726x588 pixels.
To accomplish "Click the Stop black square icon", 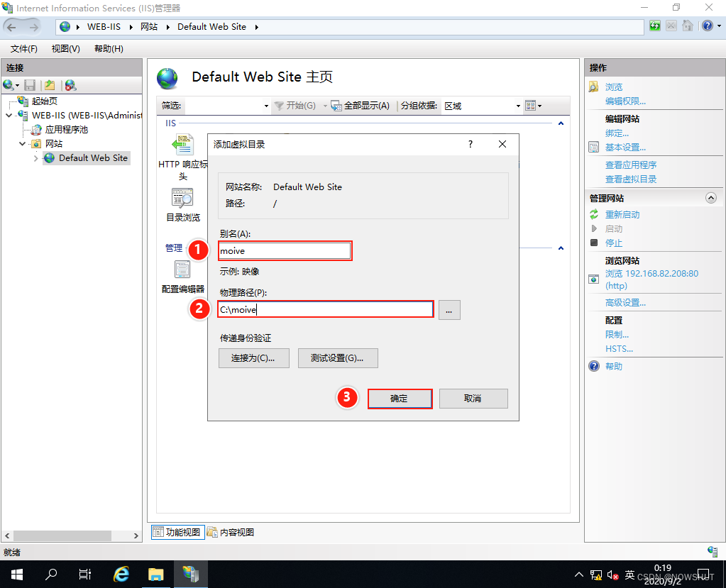I will [594, 243].
